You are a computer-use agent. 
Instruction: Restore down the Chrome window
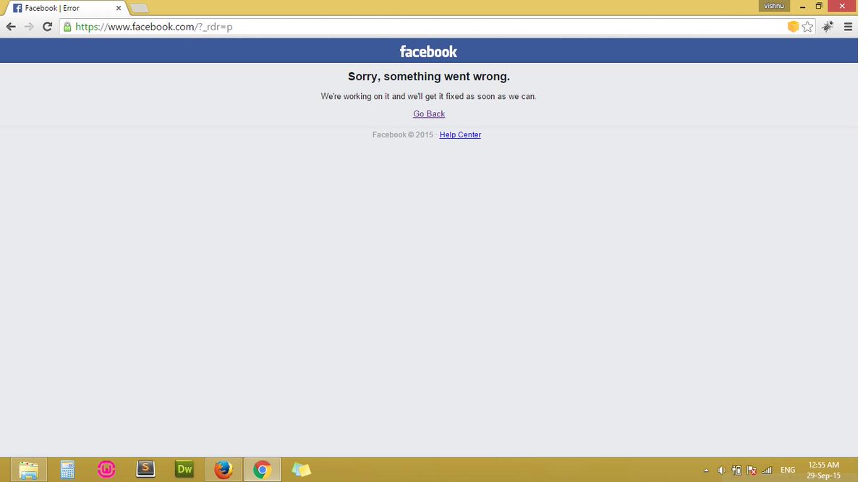[820, 6]
